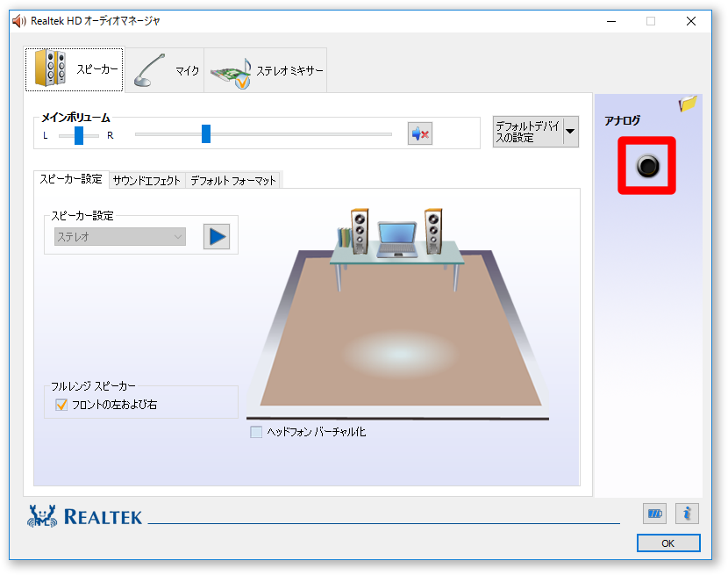Minimize the Realtek audio manager window
This screenshot has height=575, width=728.
(611, 21)
